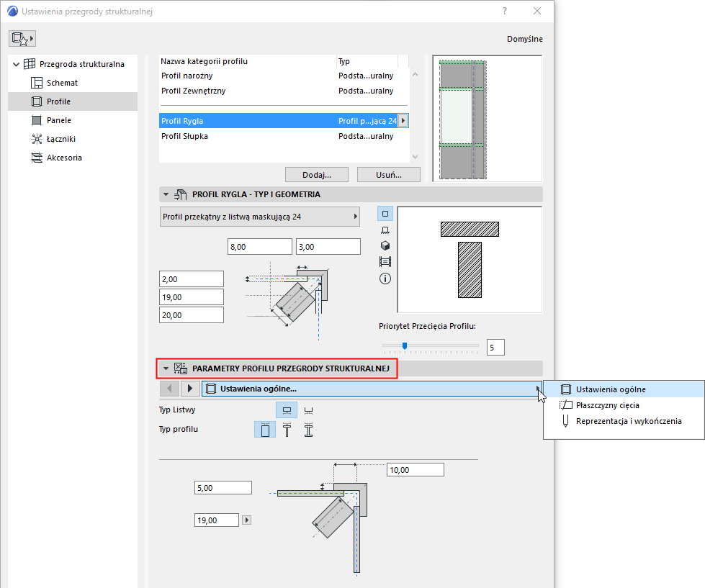Edit the 2,00 dimension field

tap(192, 279)
